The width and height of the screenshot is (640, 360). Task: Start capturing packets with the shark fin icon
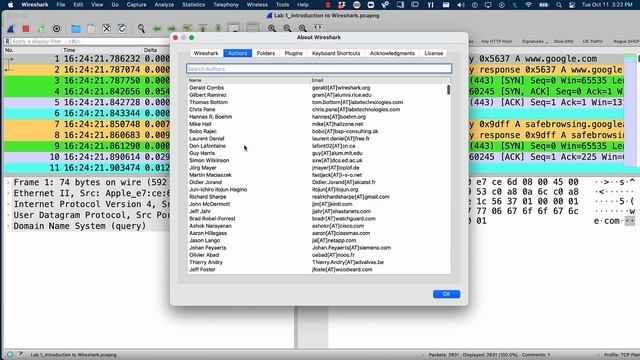11,29
